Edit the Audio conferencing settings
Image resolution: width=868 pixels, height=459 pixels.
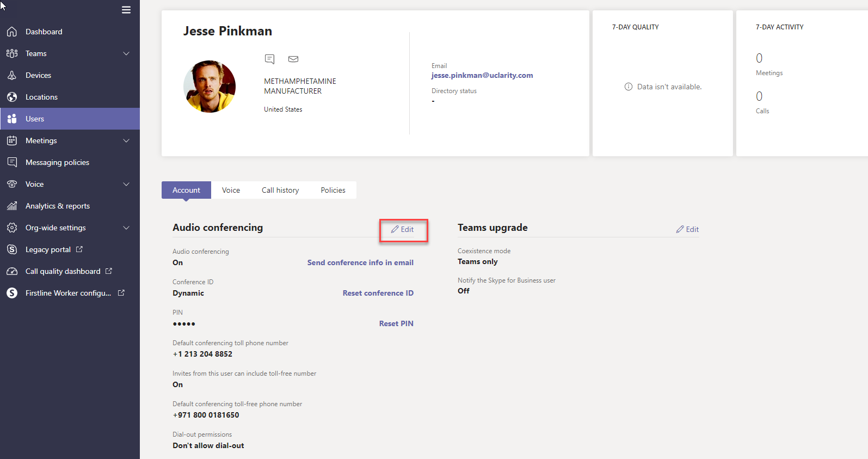tap(403, 229)
